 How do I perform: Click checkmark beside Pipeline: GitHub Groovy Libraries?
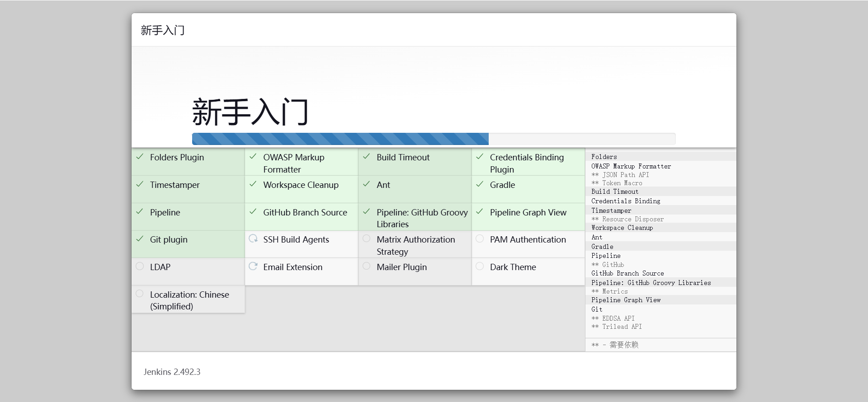(x=367, y=211)
